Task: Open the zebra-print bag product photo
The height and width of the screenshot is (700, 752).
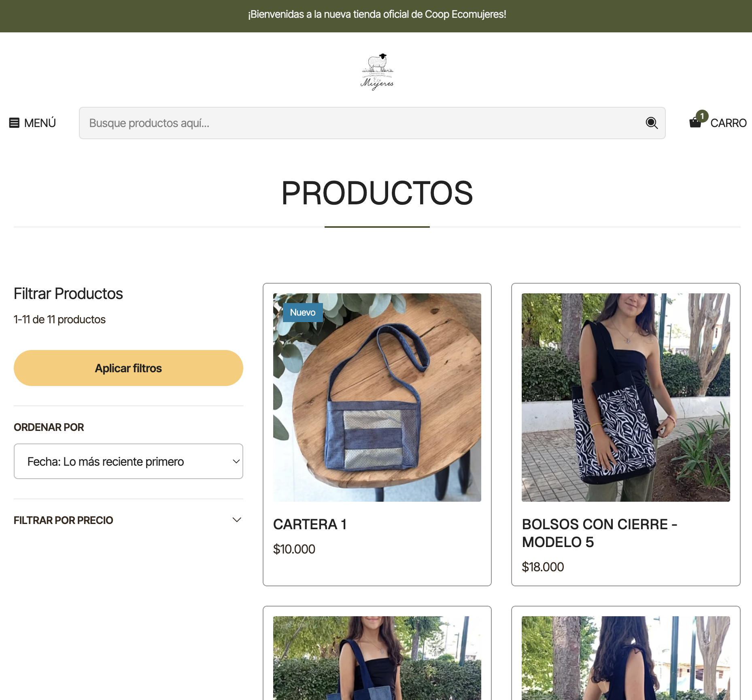Action: (625, 397)
